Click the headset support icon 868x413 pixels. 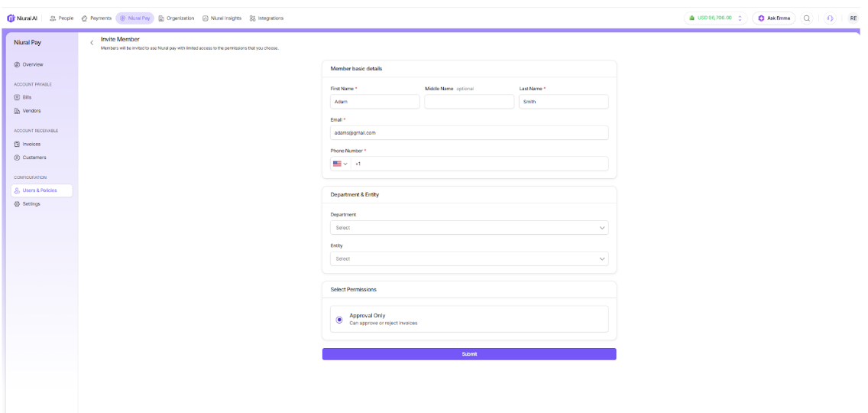pyautogui.click(x=829, y=18)
